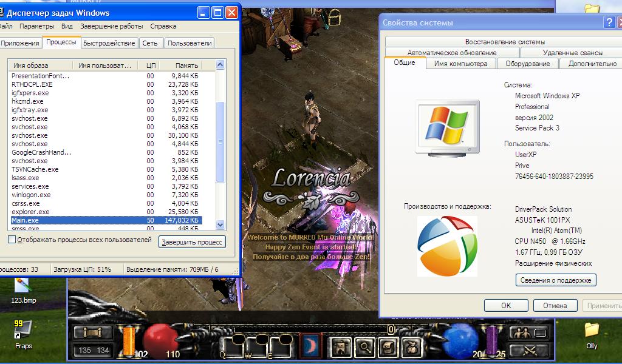Click the Task Manager title bar icon
The image size is (622, 364).
(2, 12)
